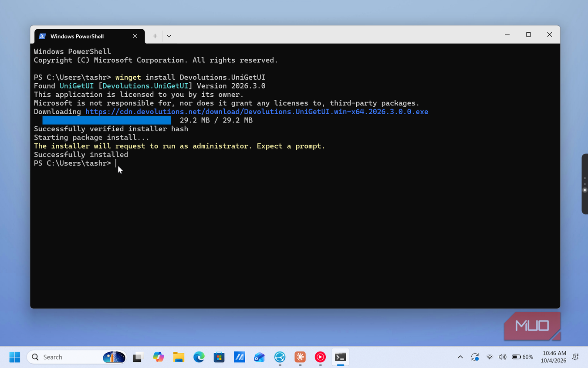The width and height of the screenshot is (588, 368).
Task: Click 'Successfully verified installer hash' line
Action: (111, 129)
